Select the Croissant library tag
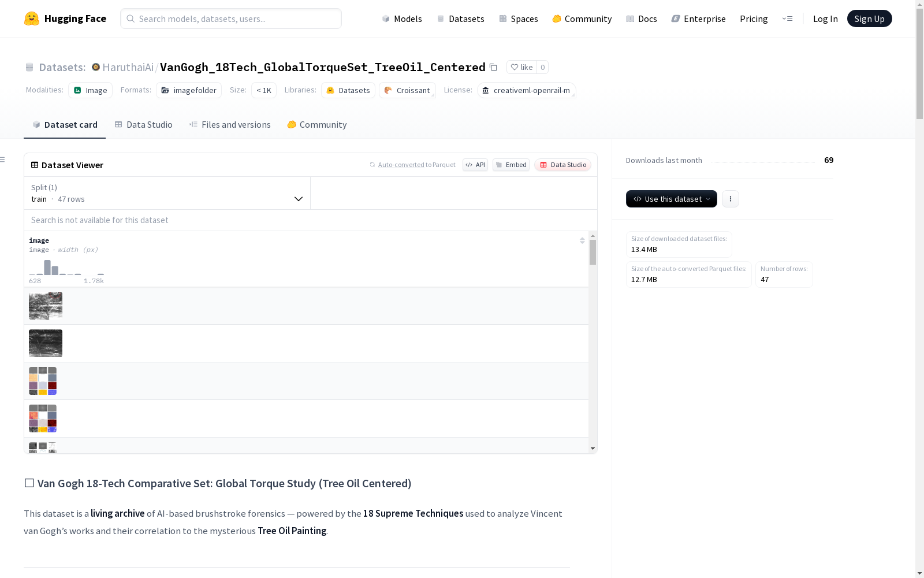The image size is (924, 578). coord(407,90)
